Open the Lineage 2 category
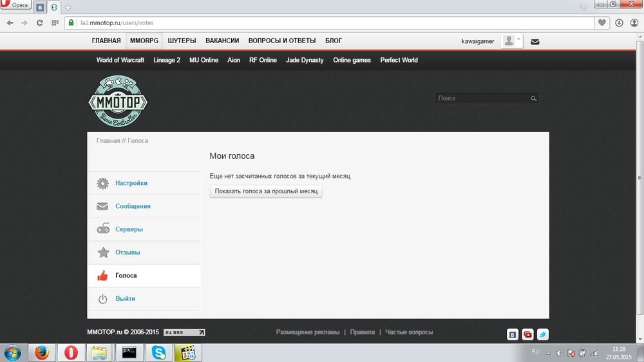644x362 pixels. tap(167, 60)
